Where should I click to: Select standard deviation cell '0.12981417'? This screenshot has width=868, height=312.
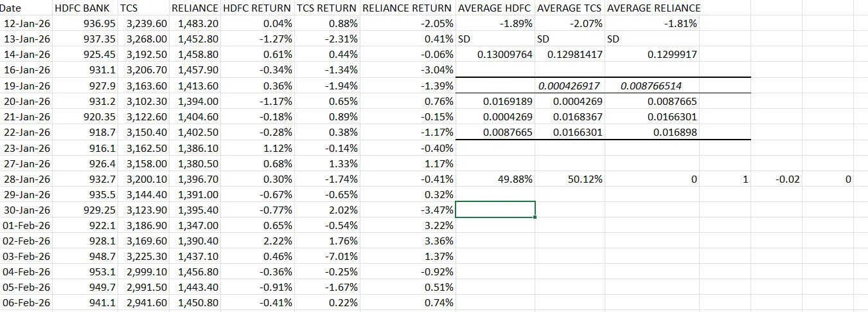(x=569, y=55)
